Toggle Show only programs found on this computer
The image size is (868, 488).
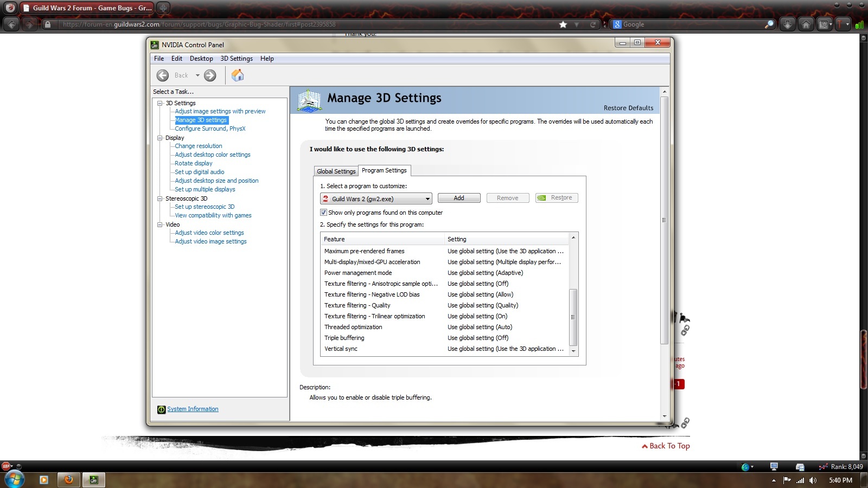(x=323, y=213)
